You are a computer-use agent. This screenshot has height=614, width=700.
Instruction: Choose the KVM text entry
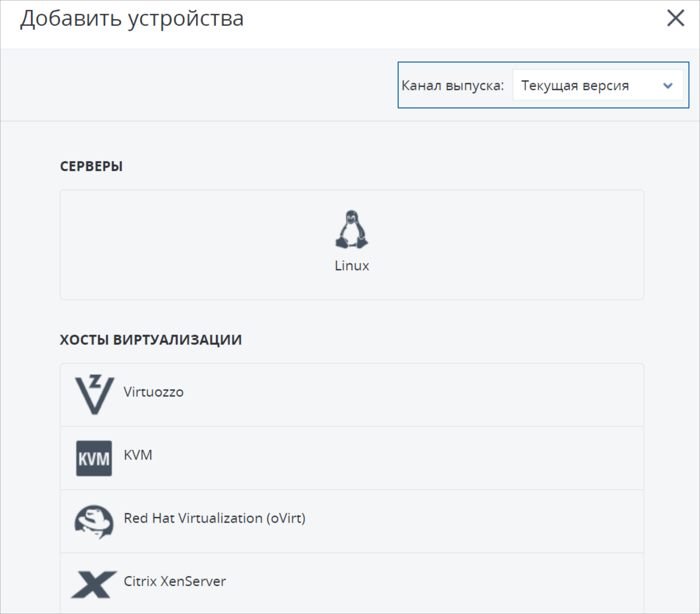[x=138, y=455]
